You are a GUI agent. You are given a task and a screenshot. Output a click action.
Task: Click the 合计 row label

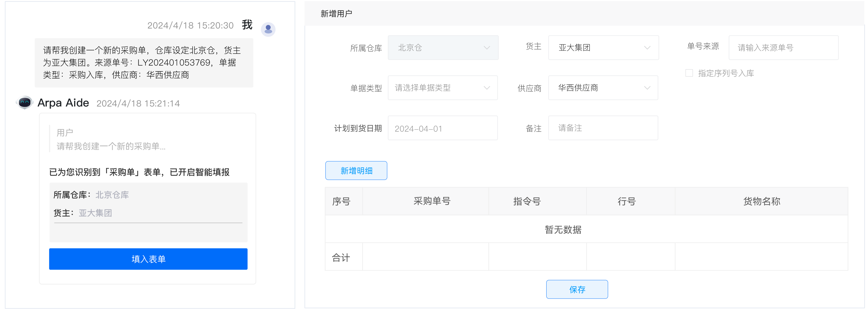click(341, 258)
